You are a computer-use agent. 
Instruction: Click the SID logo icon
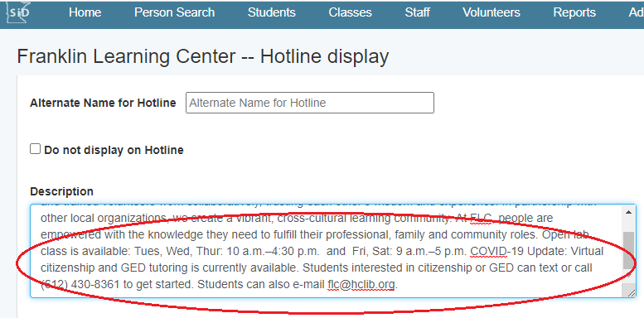tap(18, 12)
